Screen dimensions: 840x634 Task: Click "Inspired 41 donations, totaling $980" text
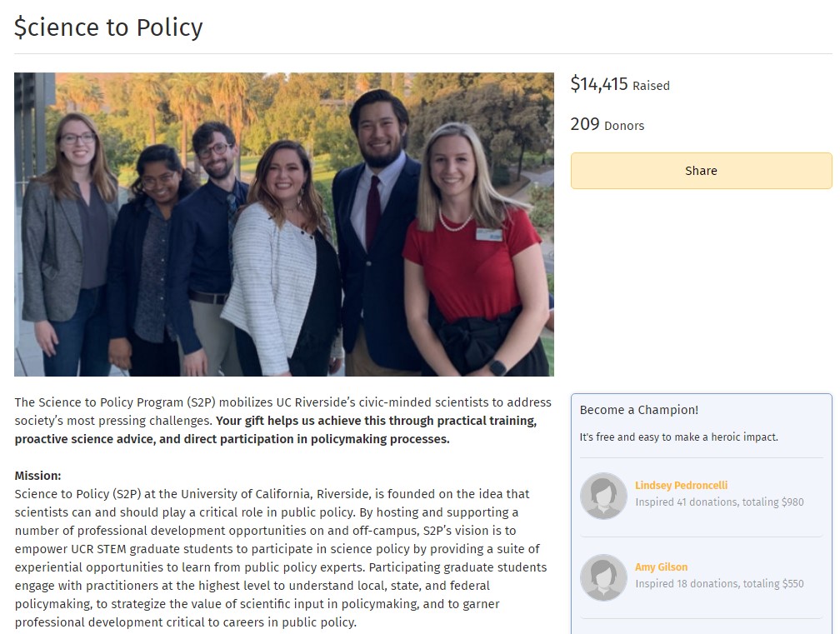coord(719,502)
